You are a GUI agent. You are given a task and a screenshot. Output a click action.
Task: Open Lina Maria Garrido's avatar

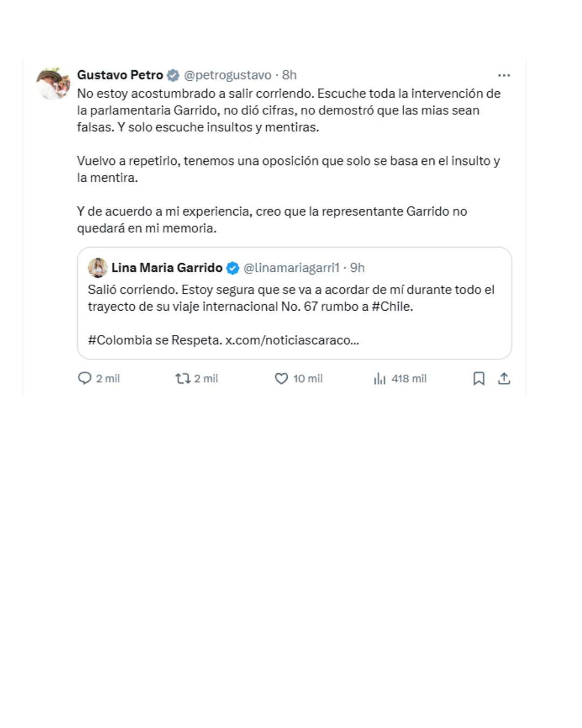point(98,267)
